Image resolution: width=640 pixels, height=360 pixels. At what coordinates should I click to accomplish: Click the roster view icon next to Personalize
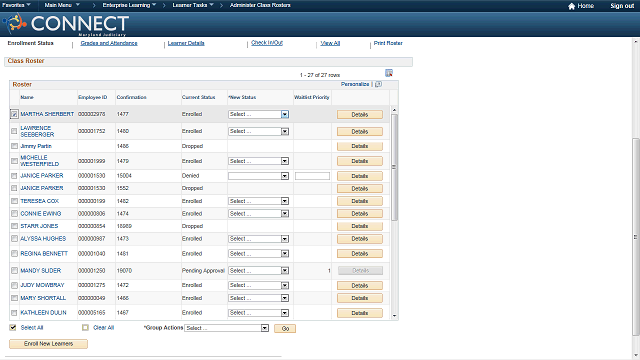378,84
